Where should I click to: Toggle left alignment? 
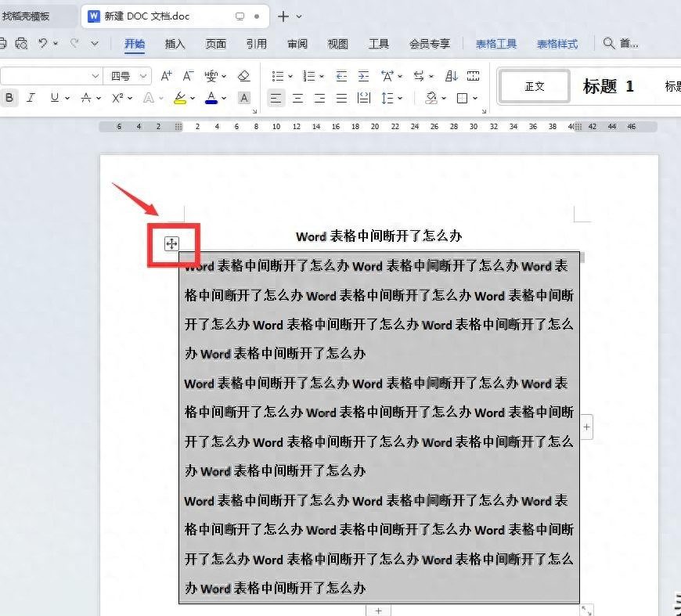(x=276, y=98)
